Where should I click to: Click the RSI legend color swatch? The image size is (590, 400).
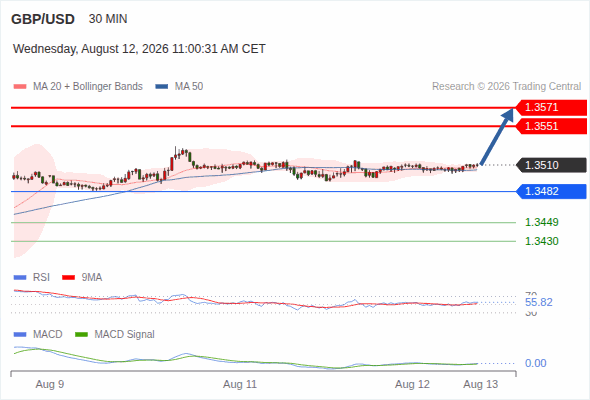coord(20,278)
